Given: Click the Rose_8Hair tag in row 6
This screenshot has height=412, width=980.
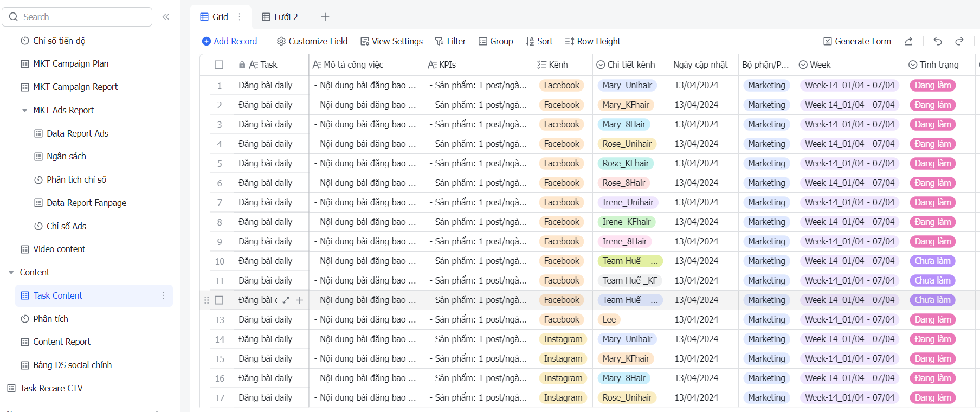Looking at the screenshot, I should tap(624, 183).
